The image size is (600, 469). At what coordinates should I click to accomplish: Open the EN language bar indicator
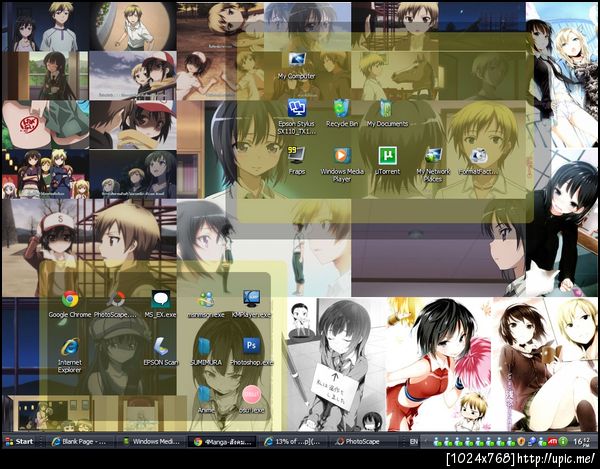point(414,441)
